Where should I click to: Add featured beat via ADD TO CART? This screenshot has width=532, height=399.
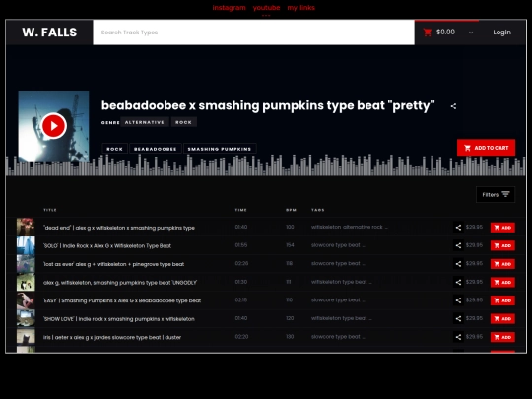click(x=486, y=148)
